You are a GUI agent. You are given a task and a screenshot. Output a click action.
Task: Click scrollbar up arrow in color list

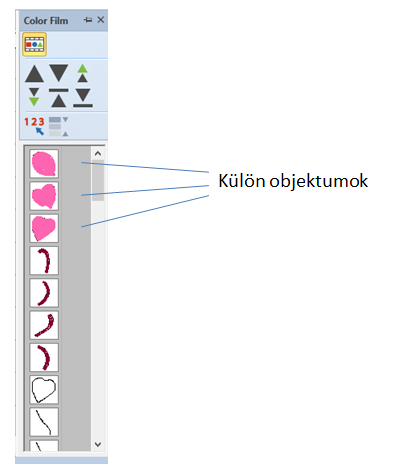tap(98, 154)
